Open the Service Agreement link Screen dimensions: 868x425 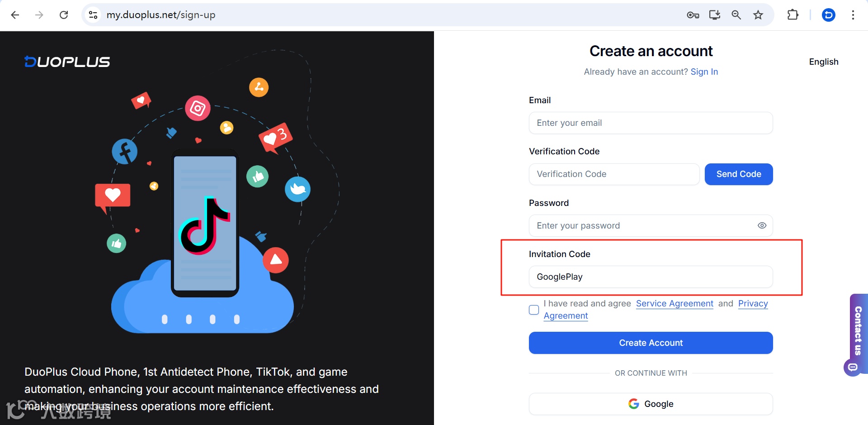point(674,304)
